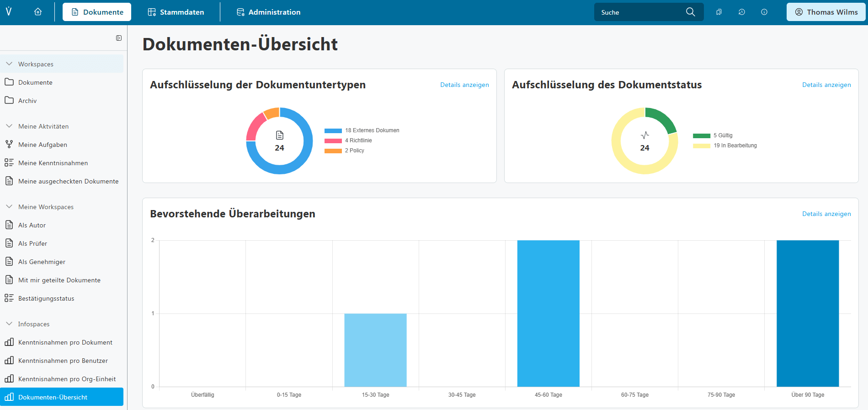Screen dimensions: 868x410
Task: Open the clipboard documents icon in header
Action: coord(719,12)
